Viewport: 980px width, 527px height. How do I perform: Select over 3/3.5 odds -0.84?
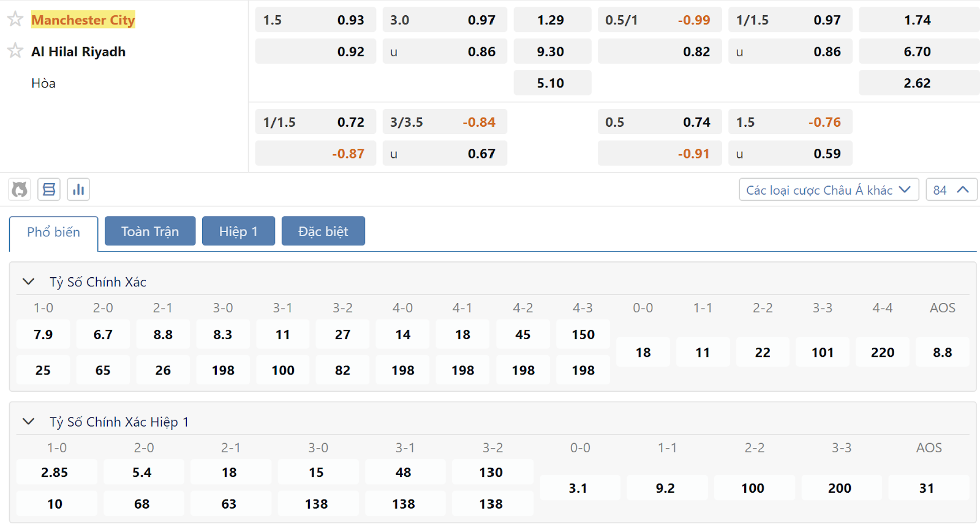(x=445, y=122)
